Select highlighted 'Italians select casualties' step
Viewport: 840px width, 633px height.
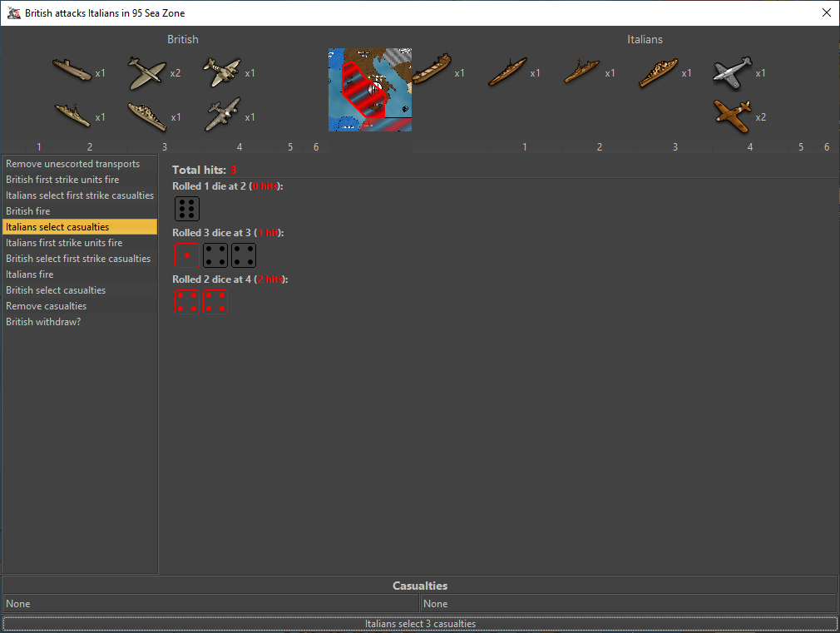(80, 227)
